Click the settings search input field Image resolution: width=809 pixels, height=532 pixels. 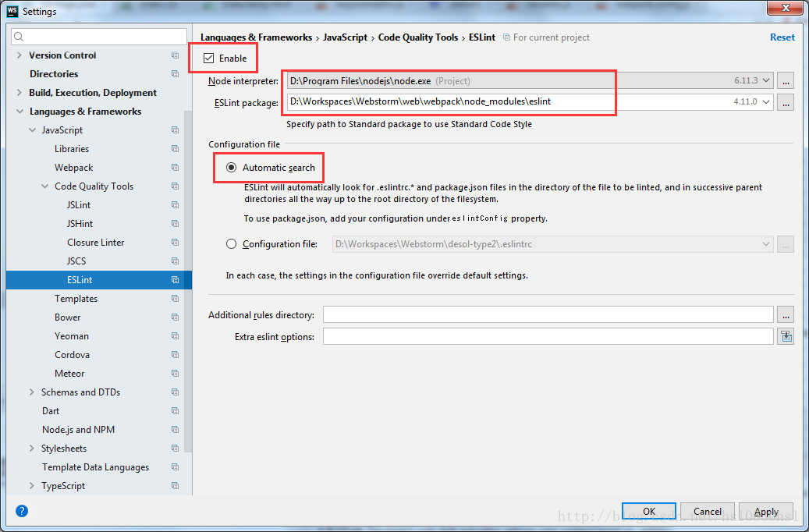point(99,37)
